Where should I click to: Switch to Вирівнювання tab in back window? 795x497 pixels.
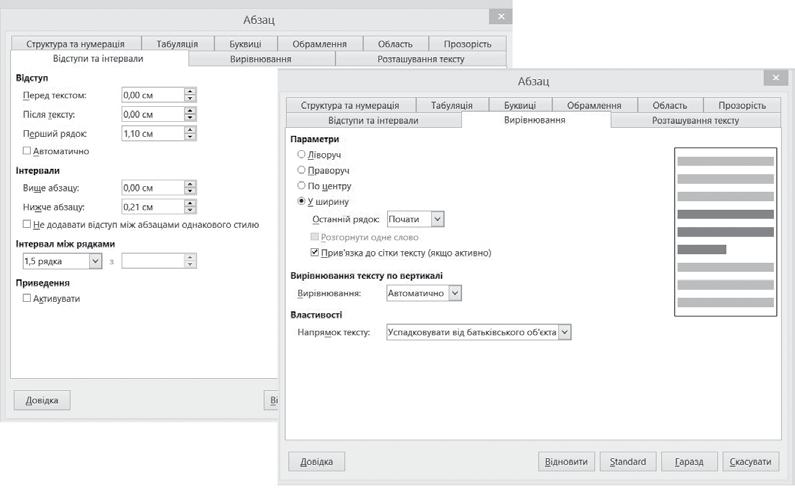[x=261, y=59]
